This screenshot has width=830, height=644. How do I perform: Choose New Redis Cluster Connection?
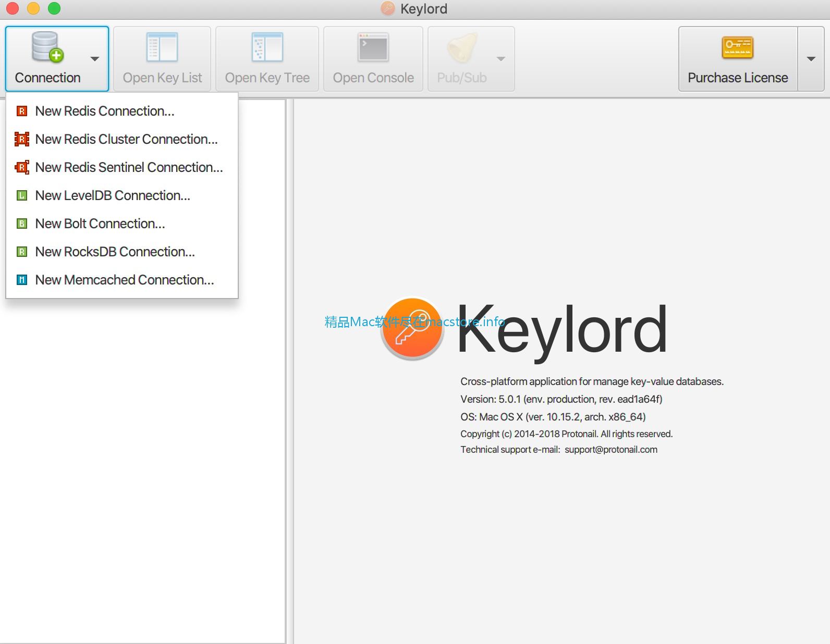(x=122, y=139)
